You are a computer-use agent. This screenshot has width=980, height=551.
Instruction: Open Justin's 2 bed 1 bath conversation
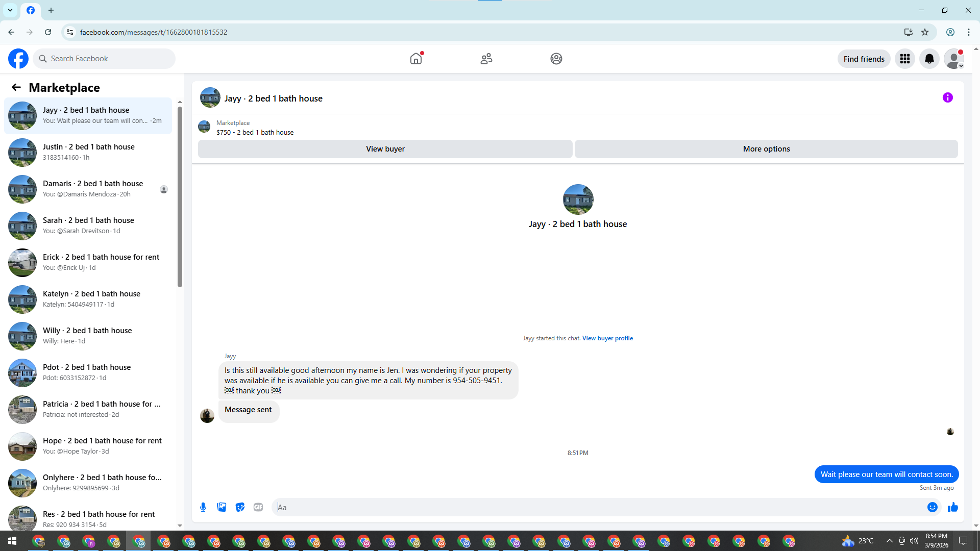pyautogui.click(x=88, y=153)
